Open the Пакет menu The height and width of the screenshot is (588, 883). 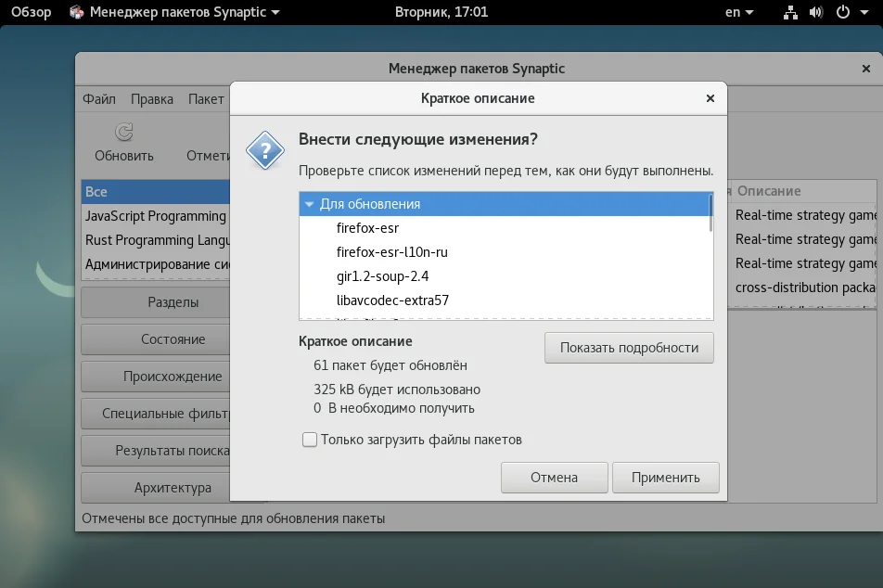(x=206, y=99)
